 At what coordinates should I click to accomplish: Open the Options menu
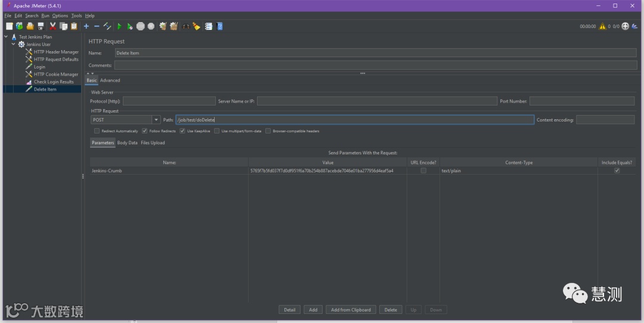tap(60, 15)
